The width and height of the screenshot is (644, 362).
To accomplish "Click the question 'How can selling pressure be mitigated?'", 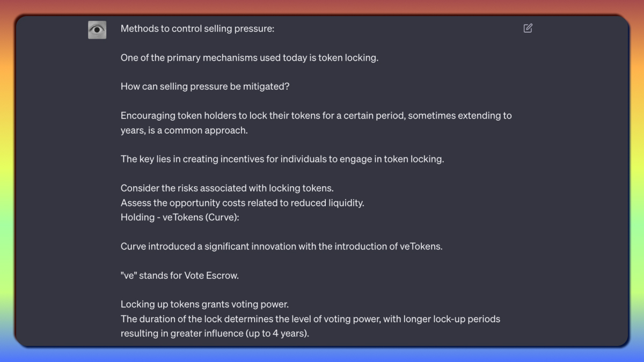I will coord(205,86).
